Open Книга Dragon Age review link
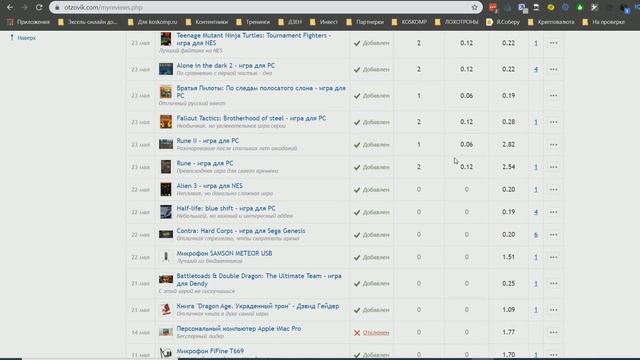 [258, 306]
